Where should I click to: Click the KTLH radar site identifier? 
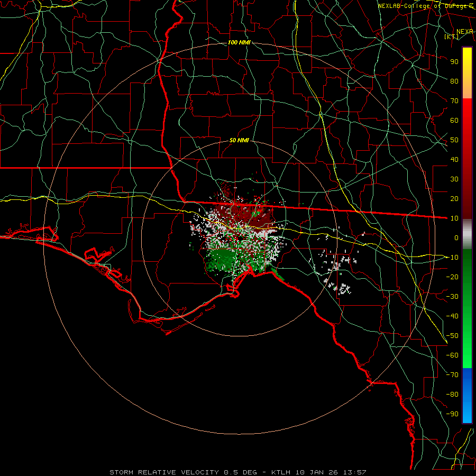coord(280,472)
